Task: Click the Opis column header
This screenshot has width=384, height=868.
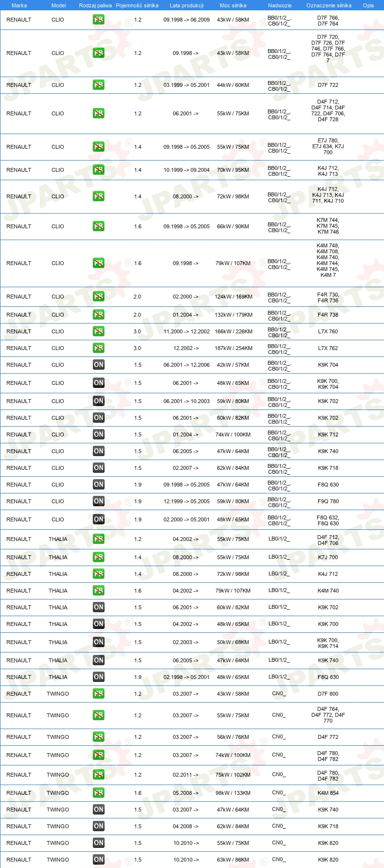Action: pyautogui.click(x=368, y=5)
